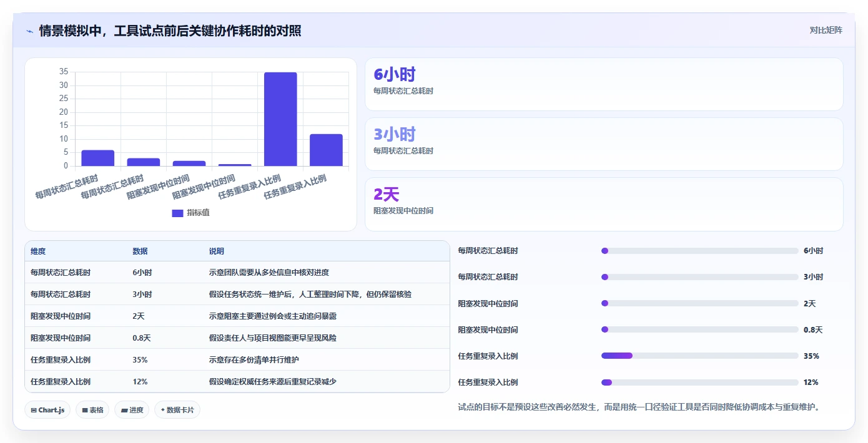The width and height of the screenshot is (868, 443).
Task: Click the 2天 cell in the table
Action: click(139, 316)
